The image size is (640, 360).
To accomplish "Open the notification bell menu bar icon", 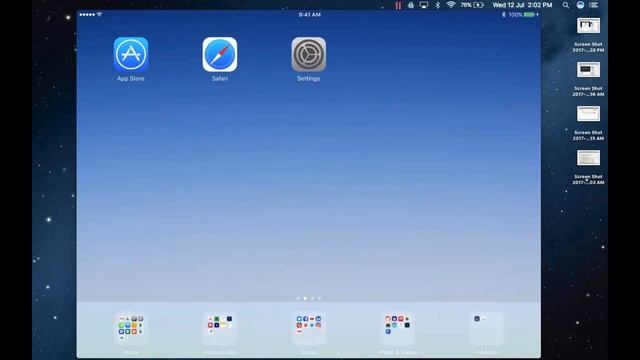I will pos(411,5).
